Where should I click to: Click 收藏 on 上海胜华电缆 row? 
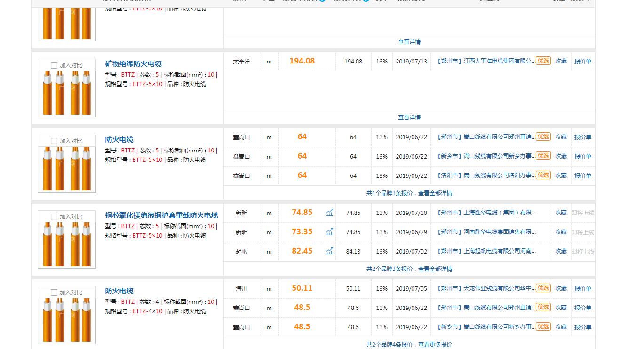(561, 213)
